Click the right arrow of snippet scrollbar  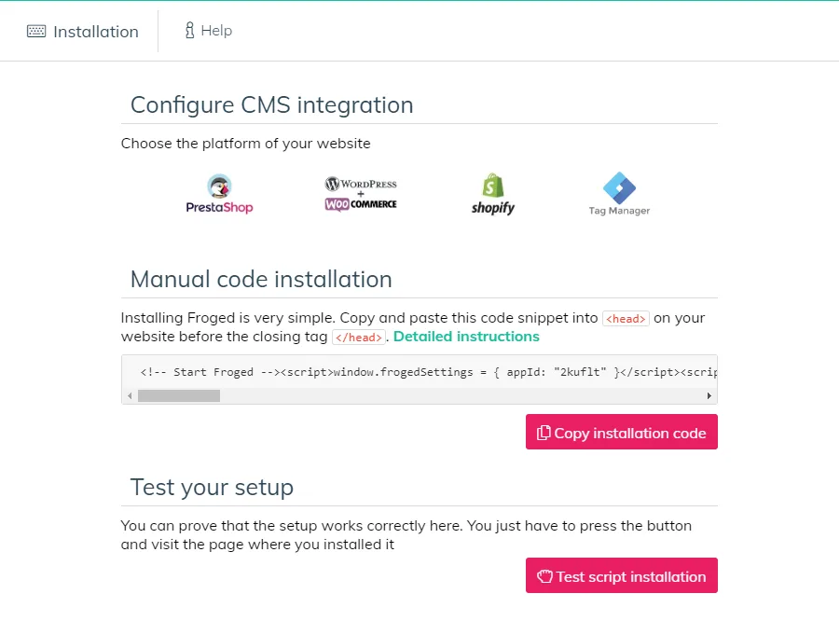709,396
